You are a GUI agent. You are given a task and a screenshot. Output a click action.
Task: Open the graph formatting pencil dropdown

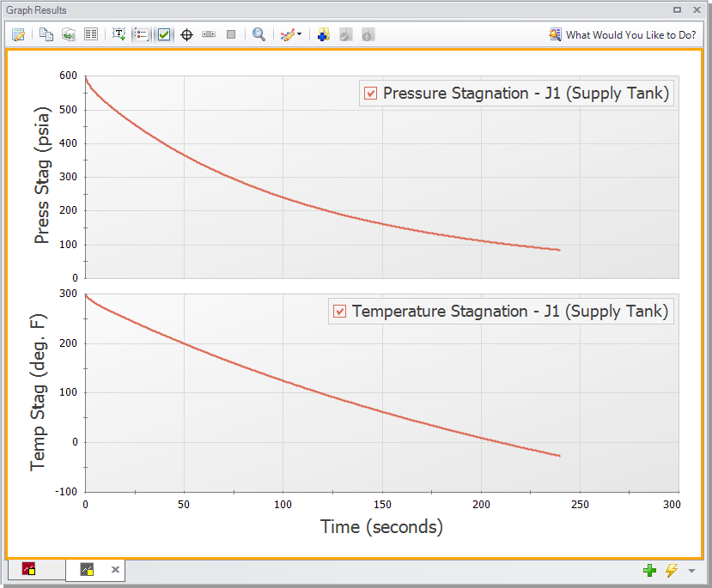click(291, 35)
